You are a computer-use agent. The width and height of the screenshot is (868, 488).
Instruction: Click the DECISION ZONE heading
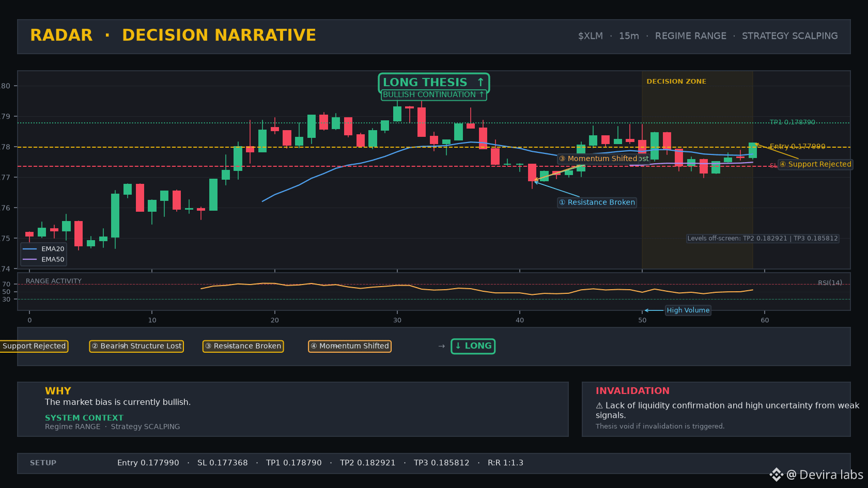coord(676,82)
